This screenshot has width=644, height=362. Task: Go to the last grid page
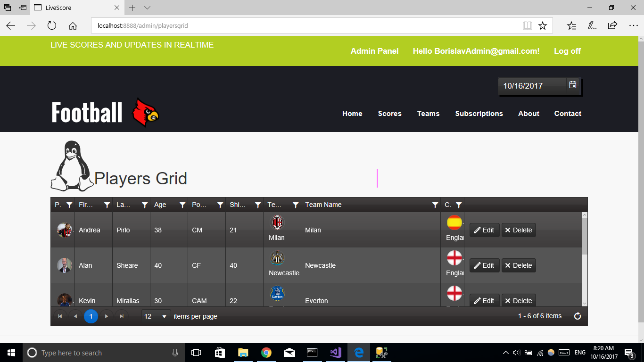122,316
